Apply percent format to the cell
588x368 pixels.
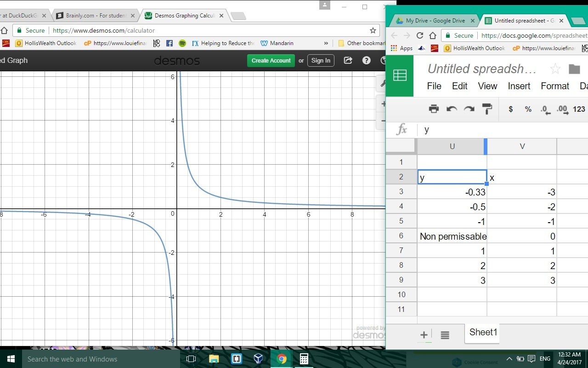[528, 109]
